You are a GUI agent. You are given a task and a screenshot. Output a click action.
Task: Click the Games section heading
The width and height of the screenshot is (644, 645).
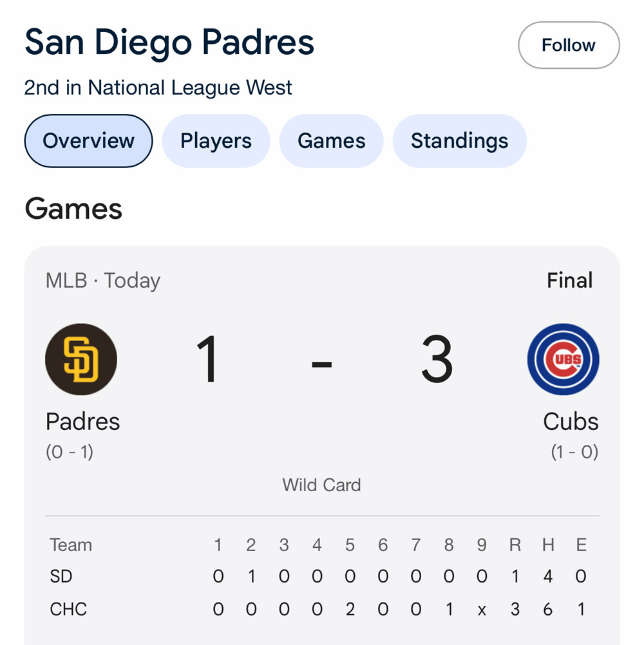tap(73, 209)
